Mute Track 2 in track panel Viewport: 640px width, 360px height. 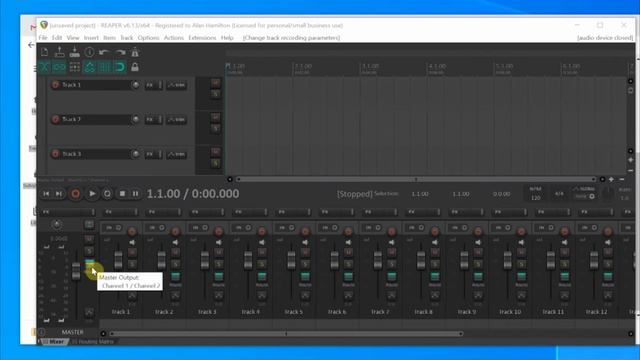point(216,118)
